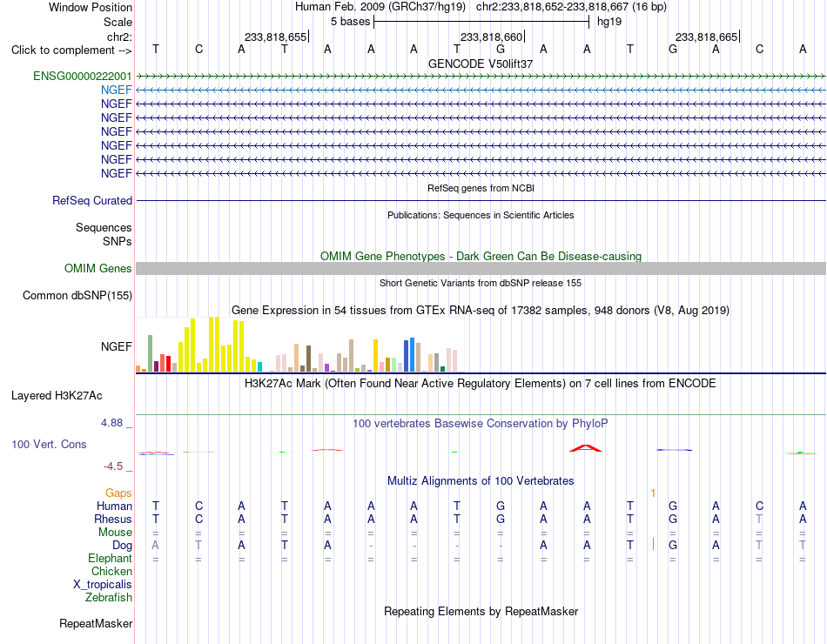Click the Scale label
This screenshot has height=644, width=827.
coord(118,22)
